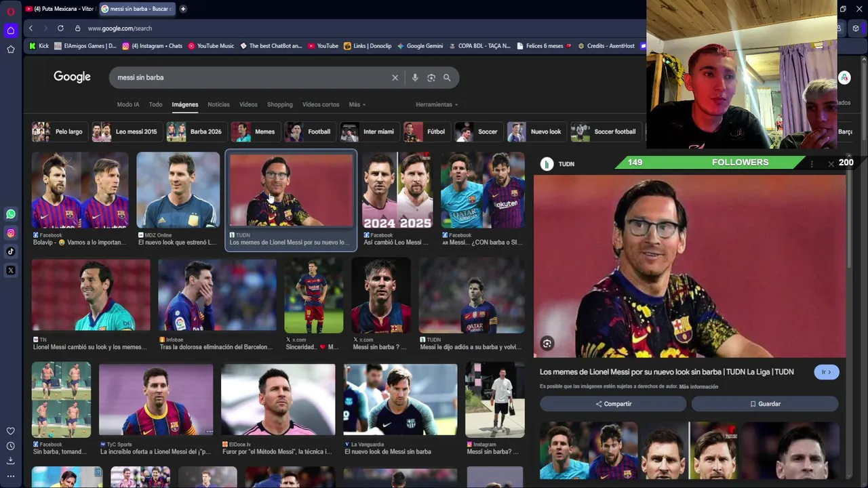Open X (Twitter) in the sidebar

pyautogui.click(x=10, y=270)
